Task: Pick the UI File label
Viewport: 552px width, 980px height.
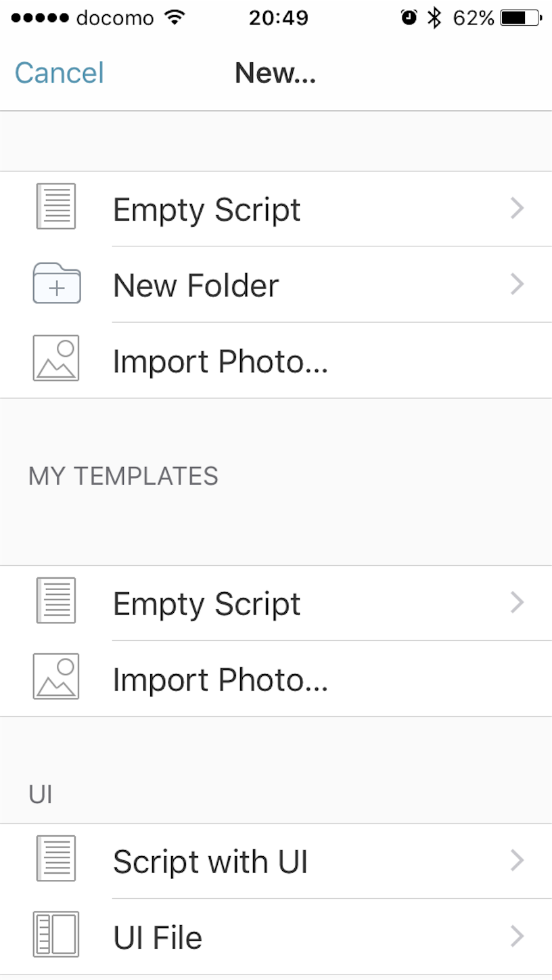Action: (x=158, y=938)
